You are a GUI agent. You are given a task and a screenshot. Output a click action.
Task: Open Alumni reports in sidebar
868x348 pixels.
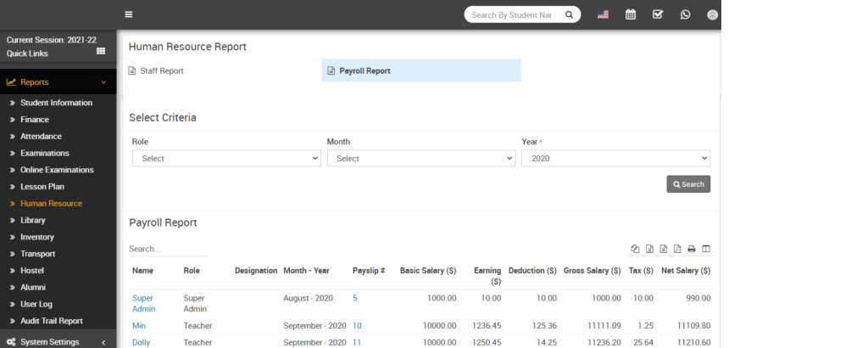pos(33,288)
